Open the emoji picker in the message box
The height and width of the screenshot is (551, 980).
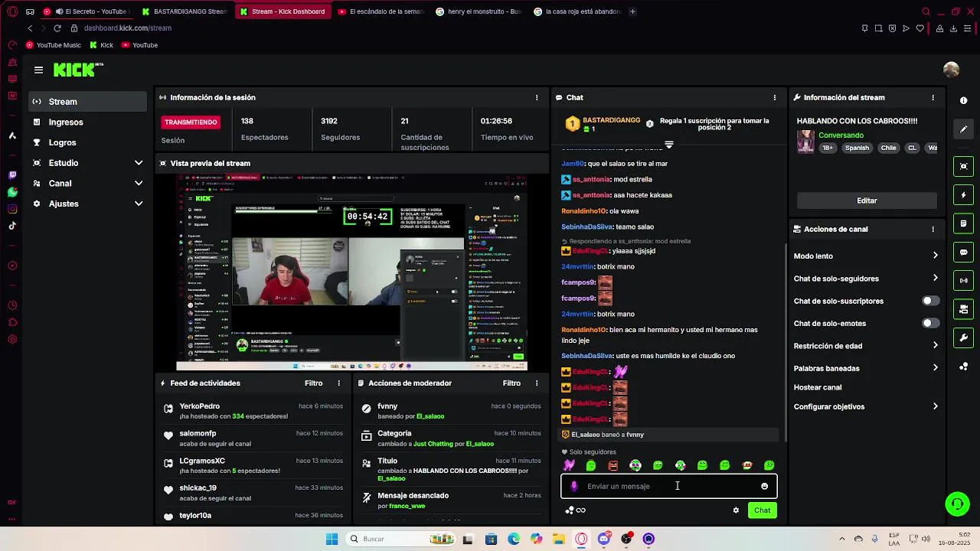tap(764, 486)
